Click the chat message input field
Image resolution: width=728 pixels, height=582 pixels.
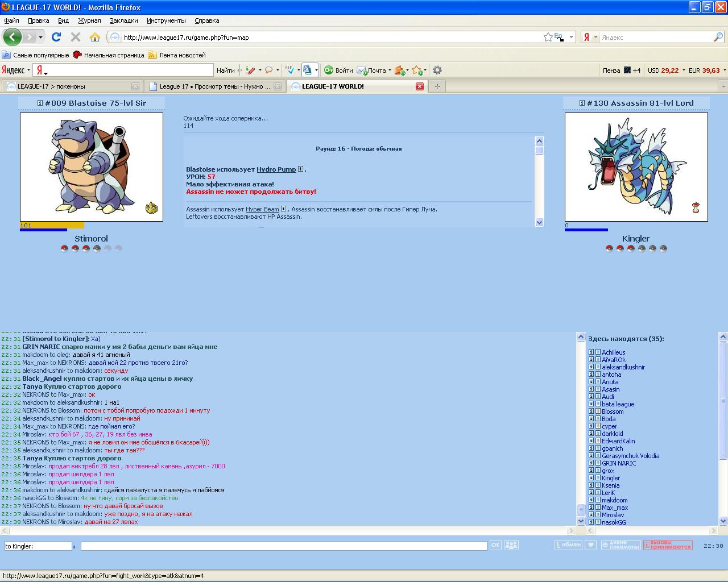pos(284,546)
